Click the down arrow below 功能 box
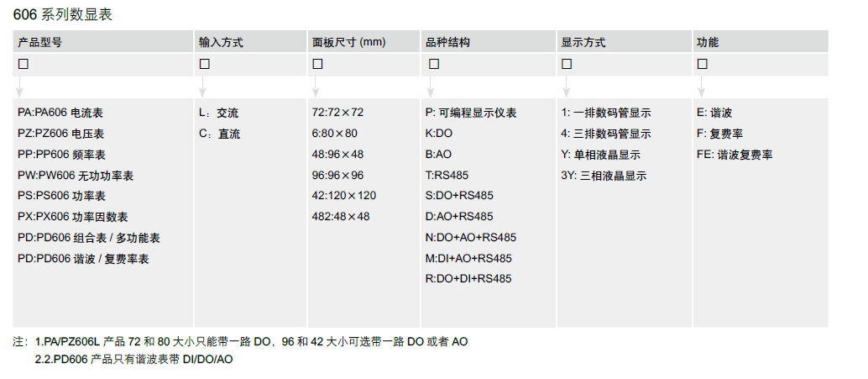 tap(699, 87)
